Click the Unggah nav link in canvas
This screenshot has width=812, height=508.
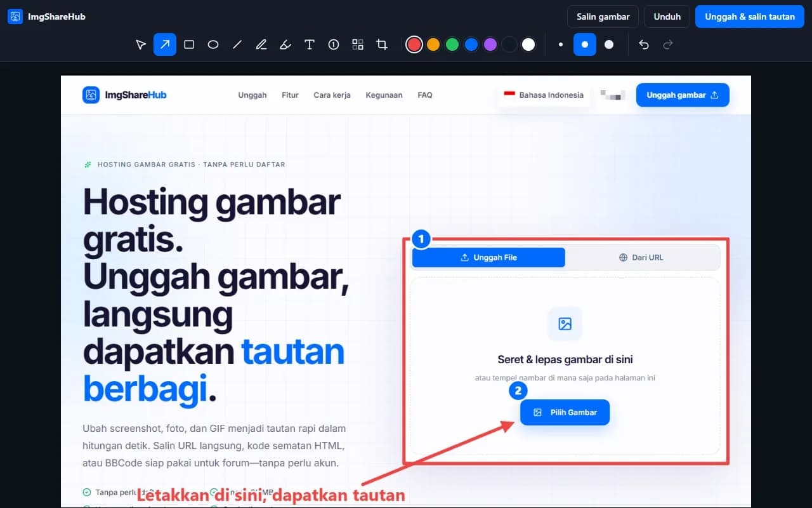point(252,95)
